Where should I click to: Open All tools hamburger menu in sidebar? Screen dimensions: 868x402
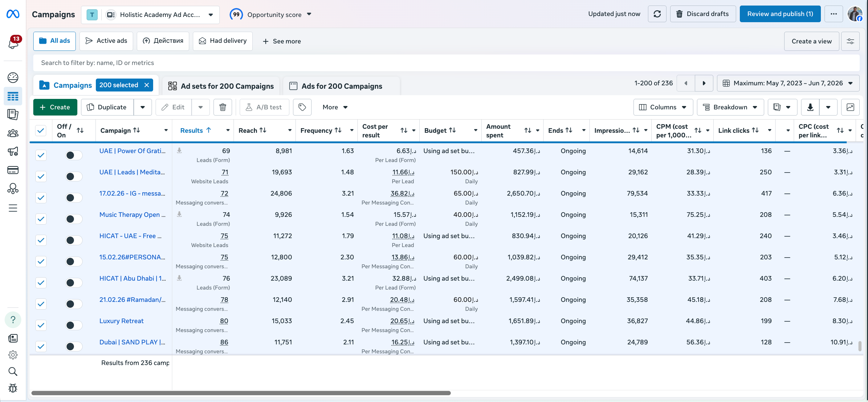click(13, 208)
